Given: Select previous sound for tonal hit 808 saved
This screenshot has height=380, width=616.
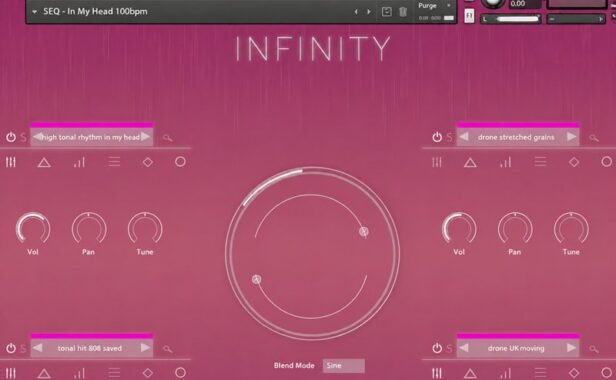Looking at the screenshot, I should [x=37, y=348].
